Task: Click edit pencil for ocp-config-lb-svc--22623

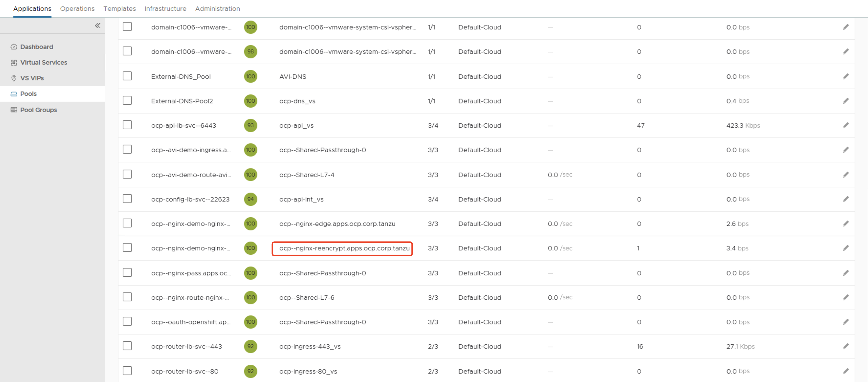Action: pos(846,199)
